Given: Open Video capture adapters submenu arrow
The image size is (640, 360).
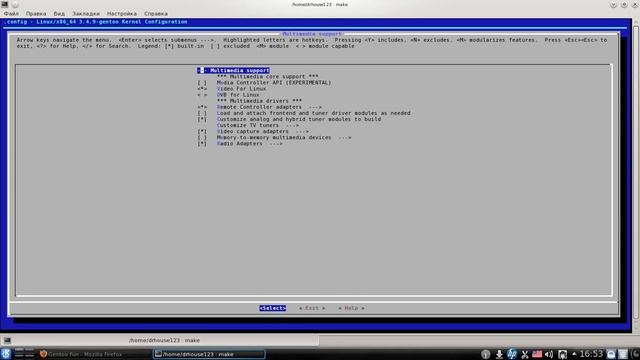Looking at the screenshot, I should pos(302,131).
